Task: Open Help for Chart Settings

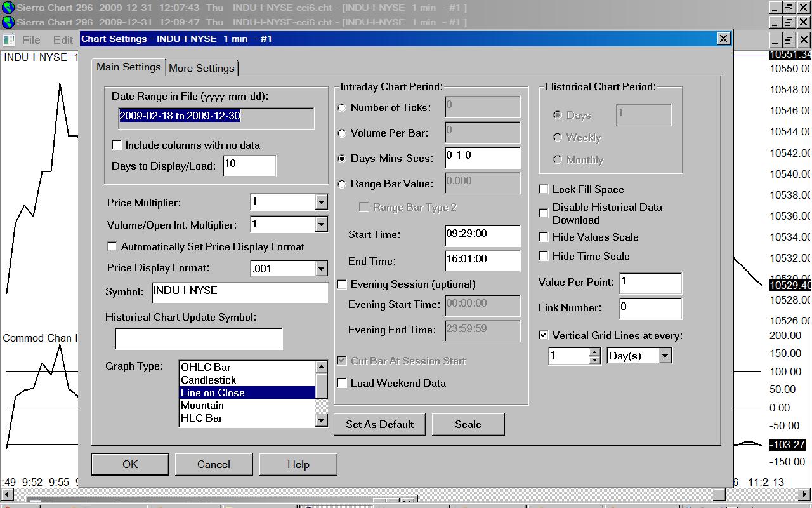Action: coord(298,464)
